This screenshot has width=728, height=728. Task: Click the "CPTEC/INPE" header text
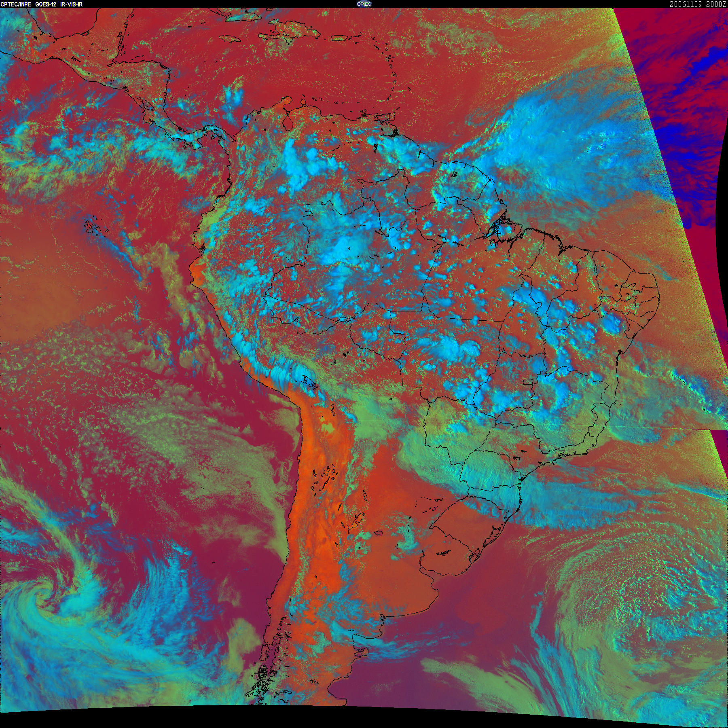16,4
